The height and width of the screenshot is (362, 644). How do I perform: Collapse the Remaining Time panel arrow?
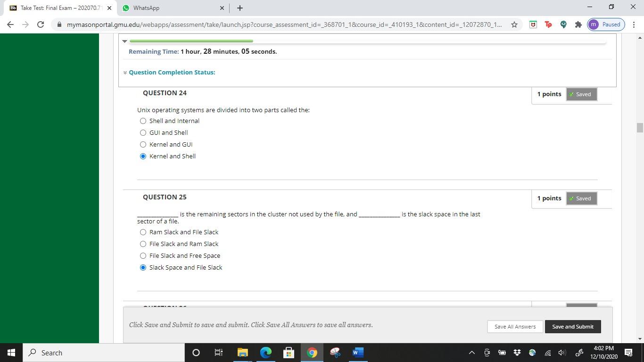point(124,41)
